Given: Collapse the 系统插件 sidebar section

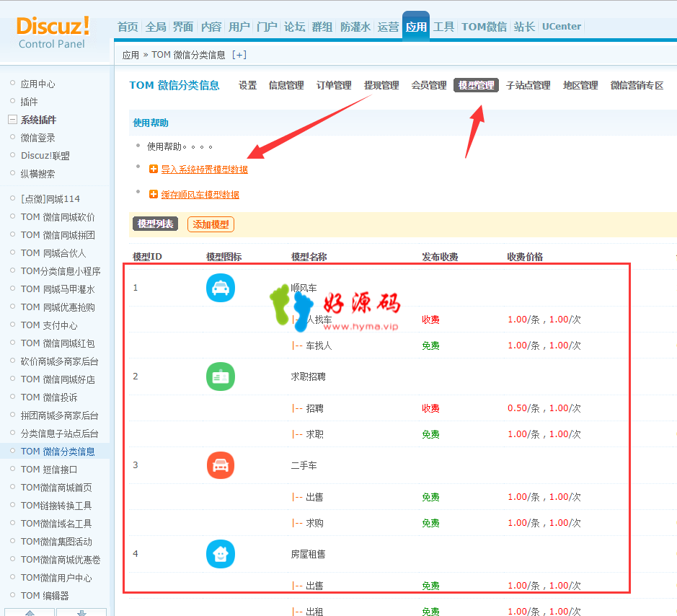Looking at the screenshot, I should (12, 120).
